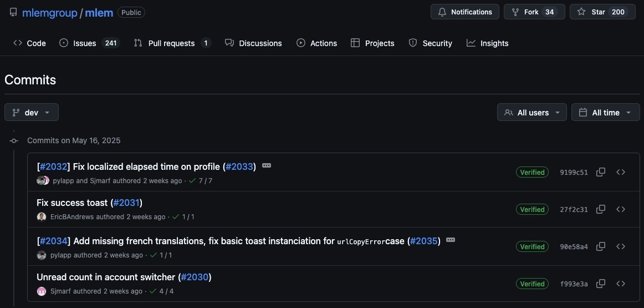Expand commit description for #2033 commit
This screenshot has height=308, width=644.
click(267, 166)
